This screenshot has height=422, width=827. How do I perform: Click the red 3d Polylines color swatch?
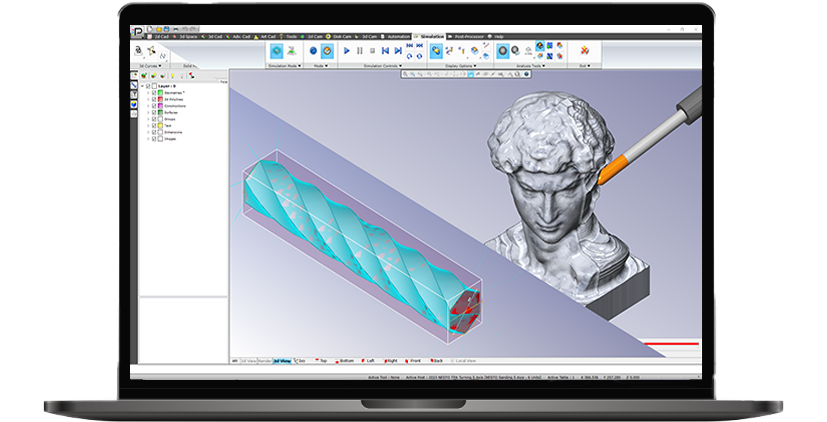pos(160,99)
